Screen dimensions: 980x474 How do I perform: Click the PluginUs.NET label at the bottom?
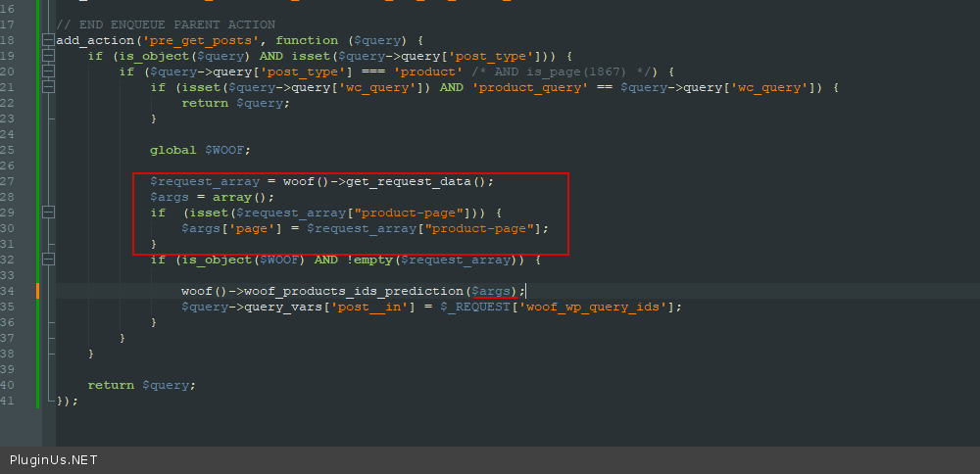[54, 460]
